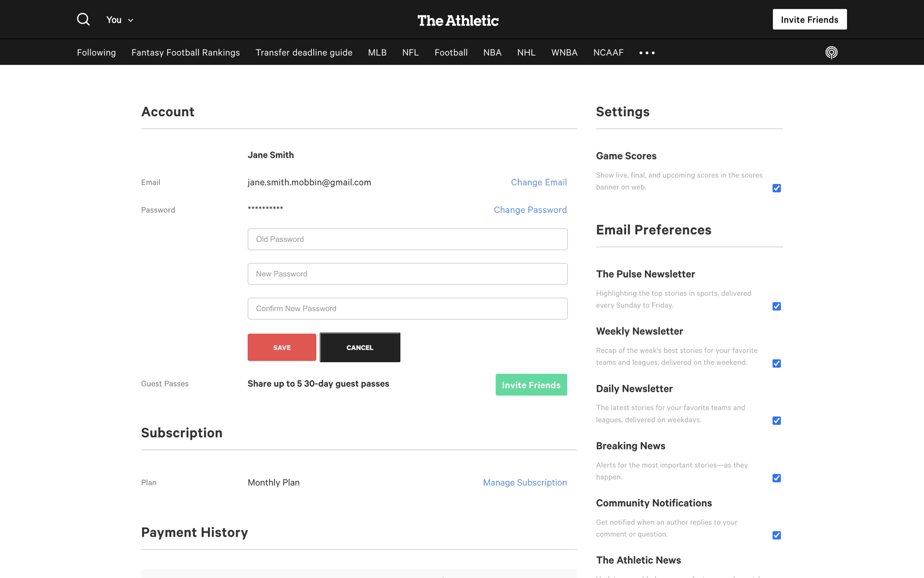Screen dimensions: 924x578
Task: Click the email jane.smith.mobbin@gmail.com text
Action: (x=309, y=183)
